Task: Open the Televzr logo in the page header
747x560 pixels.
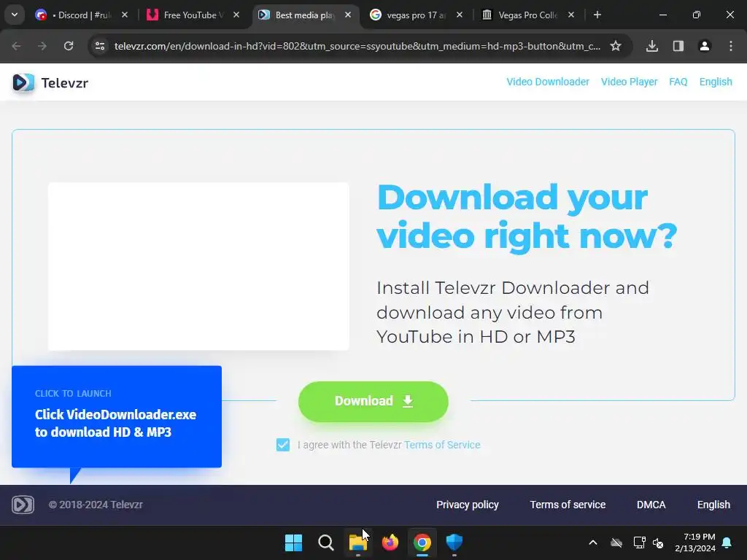Action: 50,83
